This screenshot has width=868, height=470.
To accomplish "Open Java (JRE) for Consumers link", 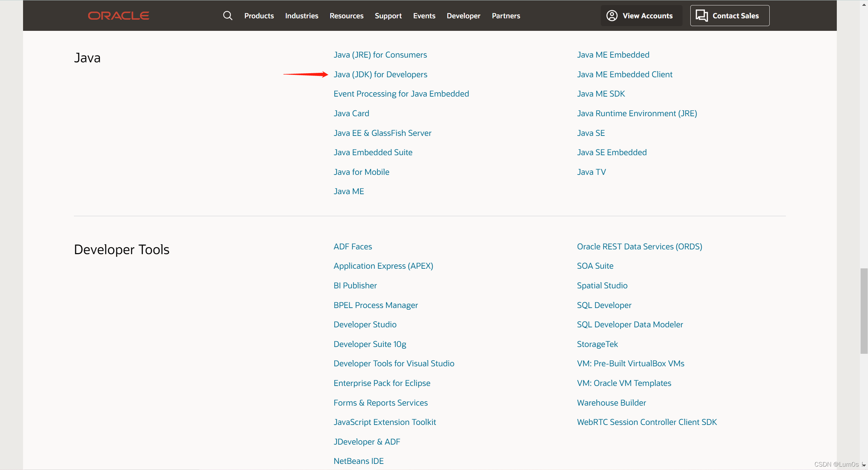I will (x=380, y=55).
